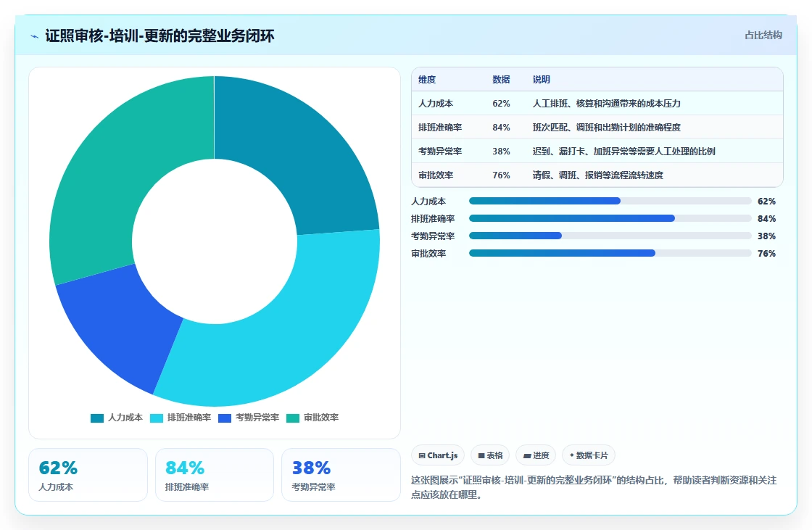Viewport: 812px width, 530px height.
Task: Click the 考勤异常率 progress bar
Action: tap(610, 236)
